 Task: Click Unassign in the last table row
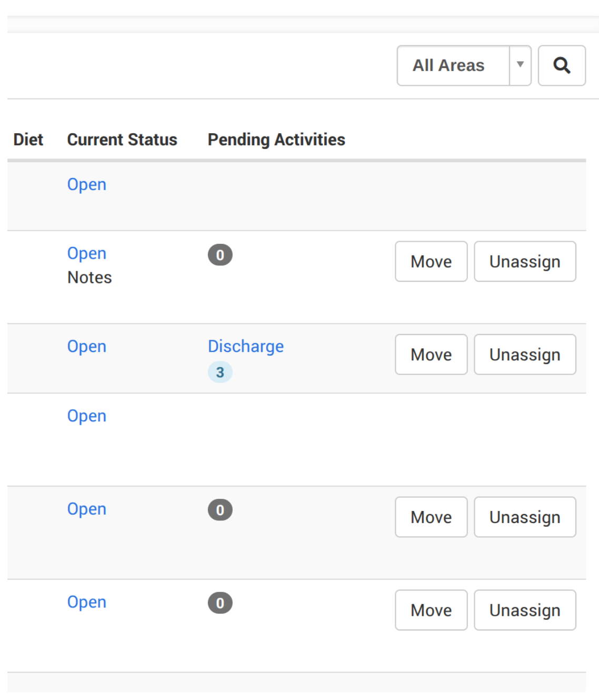pyautogui.click(x=525, y=610)
